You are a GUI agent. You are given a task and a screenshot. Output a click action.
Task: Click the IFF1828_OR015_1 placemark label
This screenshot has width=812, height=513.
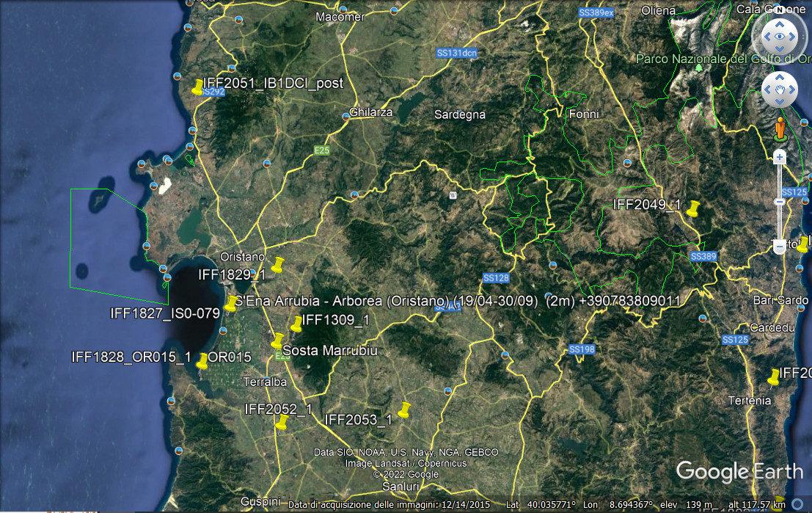(131, 357)
